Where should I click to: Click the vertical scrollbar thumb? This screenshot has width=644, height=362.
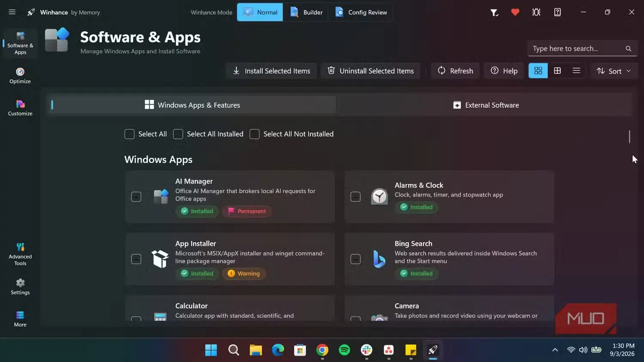(629, 137)
